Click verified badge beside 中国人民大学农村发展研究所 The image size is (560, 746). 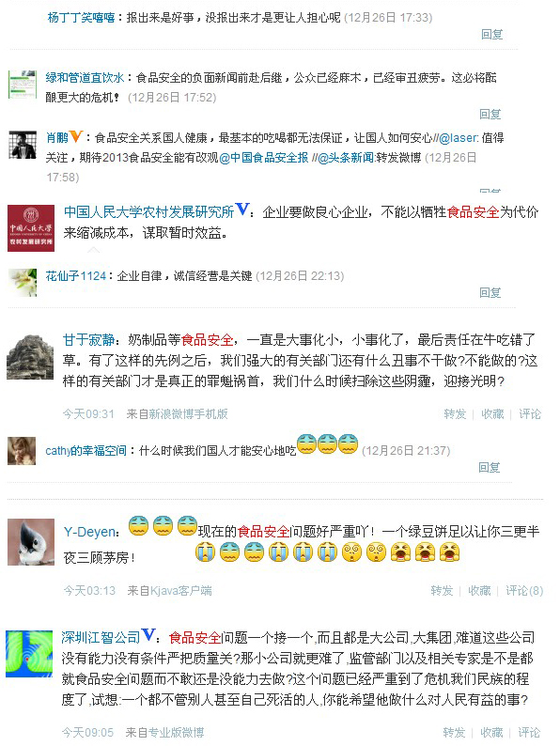[242, 210]
